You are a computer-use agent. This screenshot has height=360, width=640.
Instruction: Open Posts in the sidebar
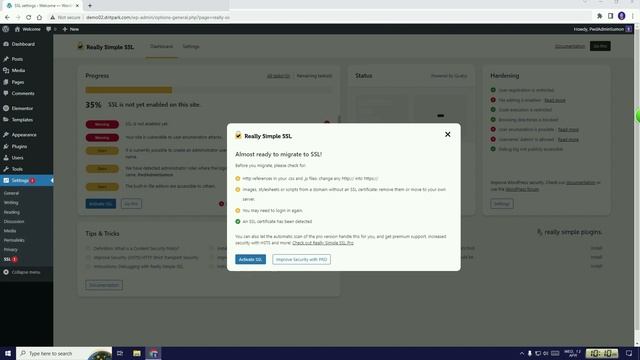[17, 59]
